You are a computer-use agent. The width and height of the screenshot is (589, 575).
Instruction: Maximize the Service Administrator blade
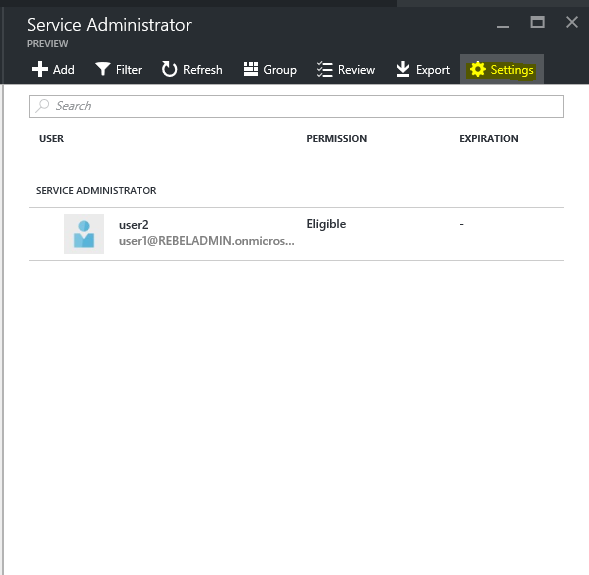pyautogui.click(x=538, y=22)
